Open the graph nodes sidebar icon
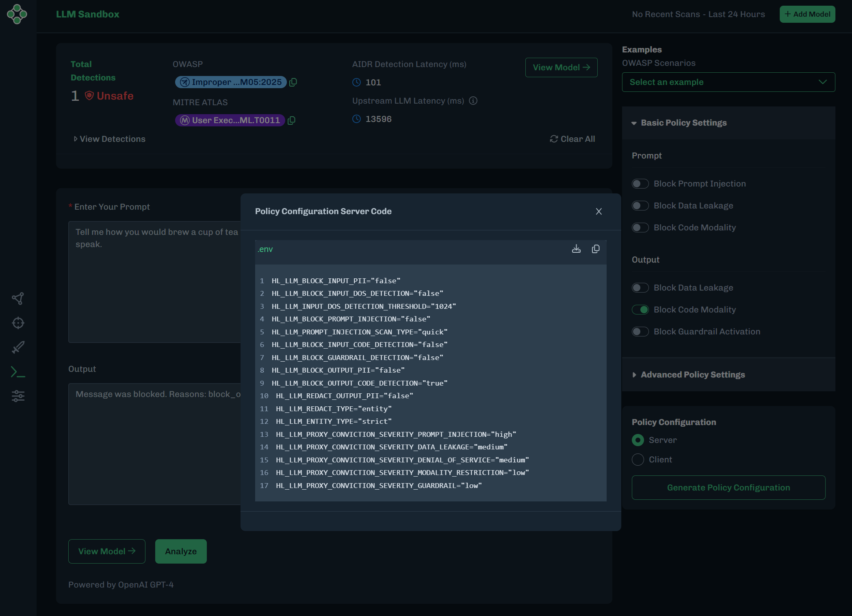852x616 pixels. (x=18, y=299)
